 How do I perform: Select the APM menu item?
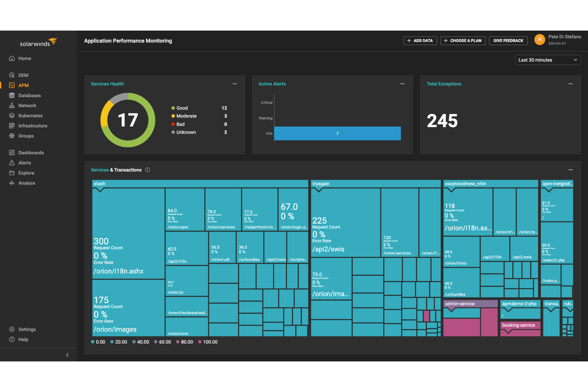tap(23, 85)
